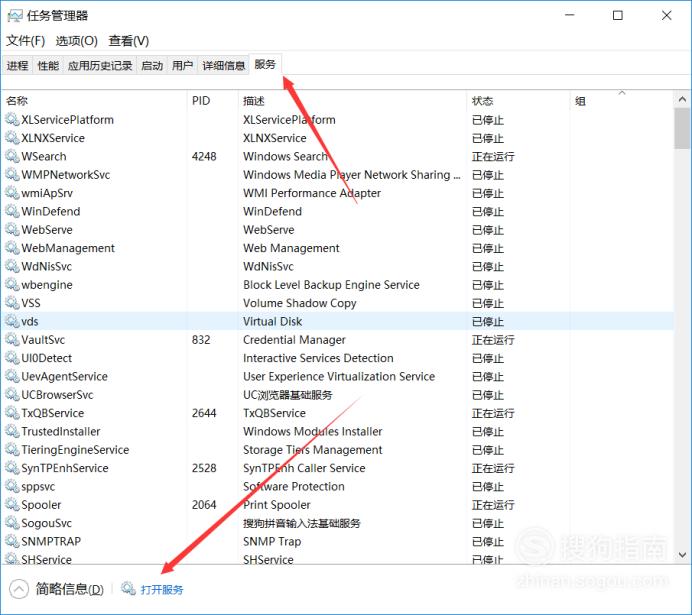The width and height of the screenshot is (692, 615).
Task: Click the gear icon beside XLServicePlatform
Action: (x=12, y=119)
